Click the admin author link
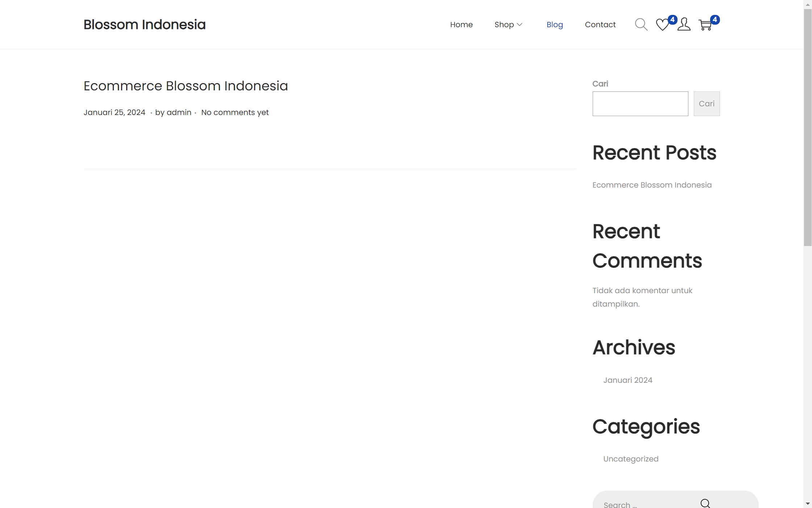 pyautogui.click(x=179, y=112)
